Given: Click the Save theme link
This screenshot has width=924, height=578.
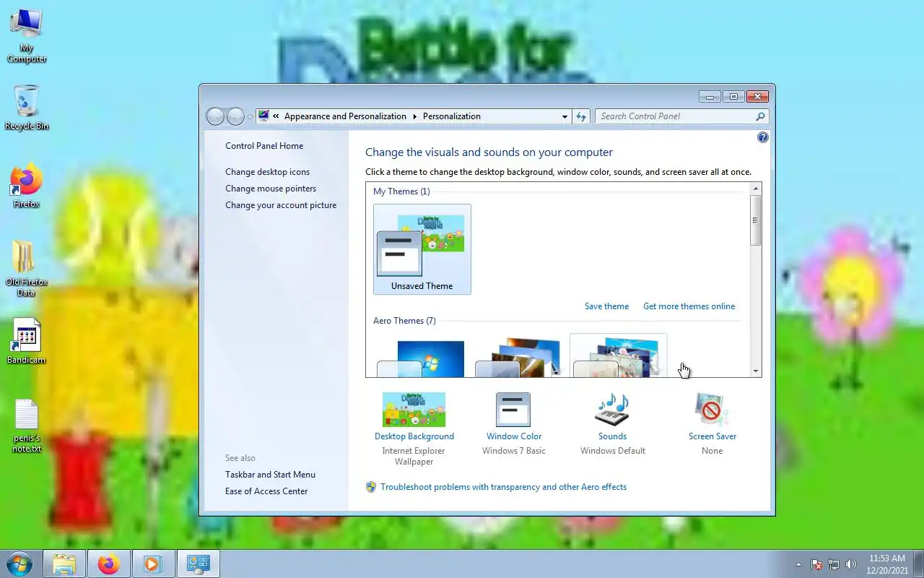Looking at the screenshot, I should tap(606, 306).
